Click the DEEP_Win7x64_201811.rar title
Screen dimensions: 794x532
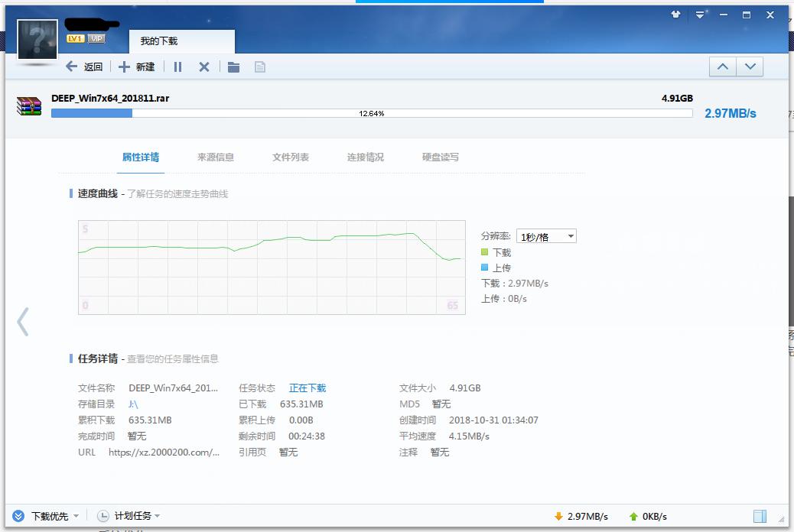pos(110,98)
